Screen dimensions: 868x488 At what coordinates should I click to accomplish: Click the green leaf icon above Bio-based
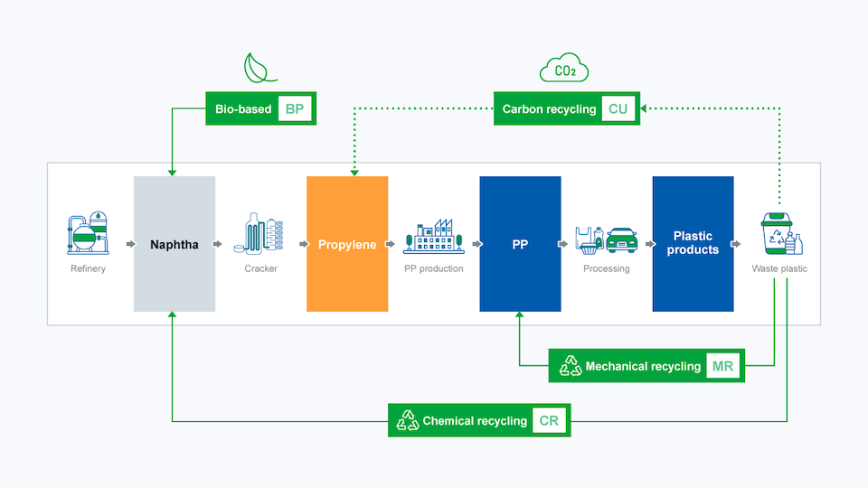tap(261, 69)
